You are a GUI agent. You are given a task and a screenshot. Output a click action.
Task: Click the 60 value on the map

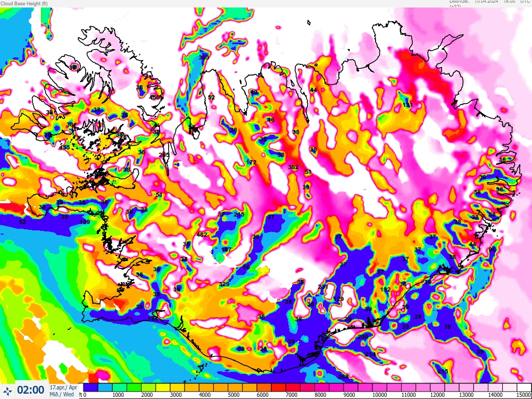coord(246,268)
